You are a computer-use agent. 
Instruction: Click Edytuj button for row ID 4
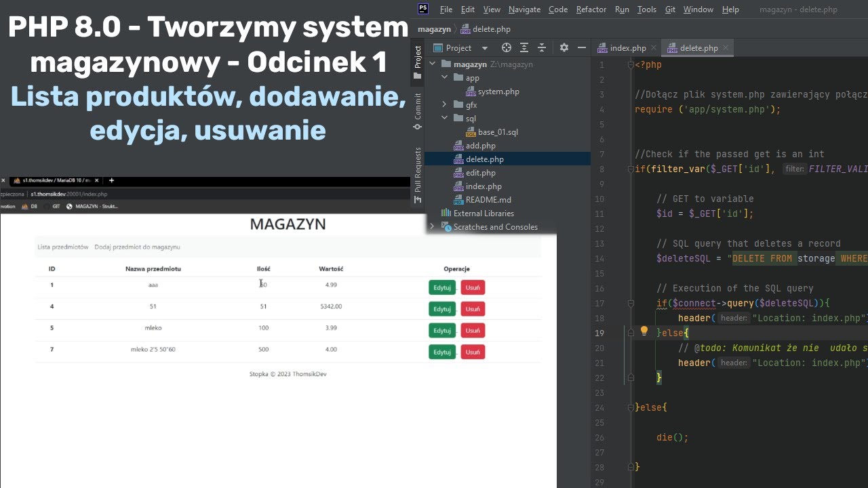(442, 308)
